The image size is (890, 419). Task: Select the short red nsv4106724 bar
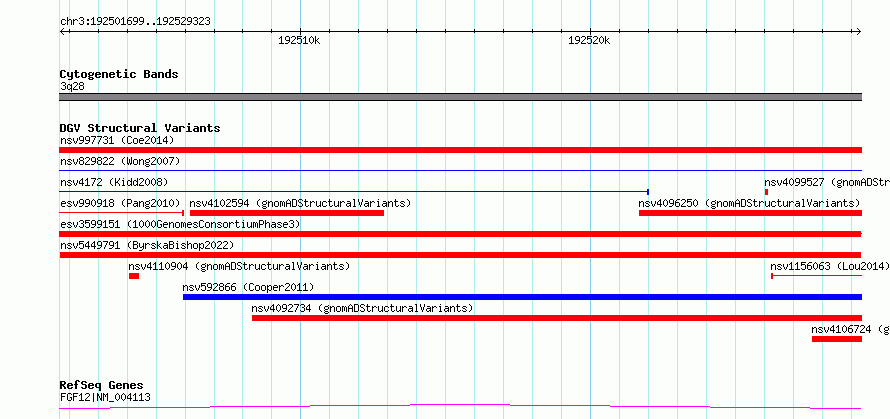point(837,339)
